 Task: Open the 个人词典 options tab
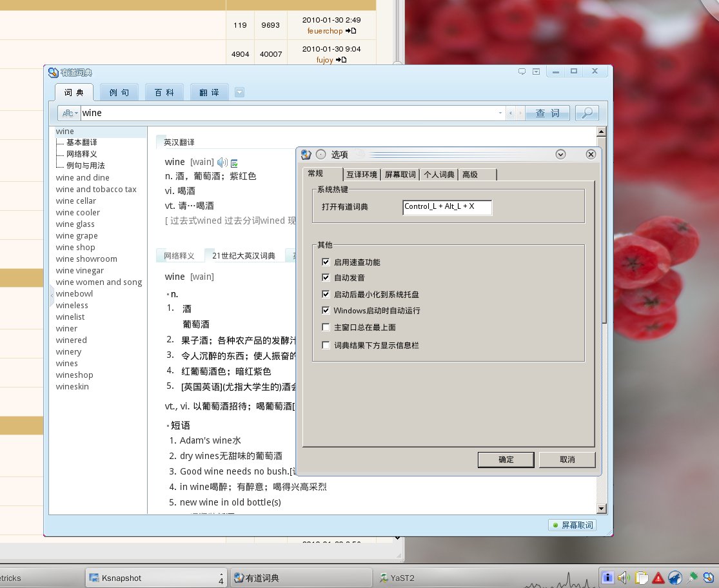pos(439,175)
